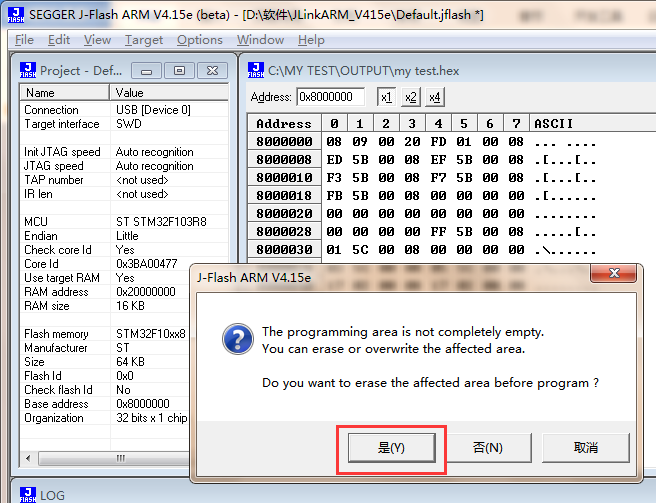Select the Base address row
This screenshot has width=656, height=503.
coord(105,404)
